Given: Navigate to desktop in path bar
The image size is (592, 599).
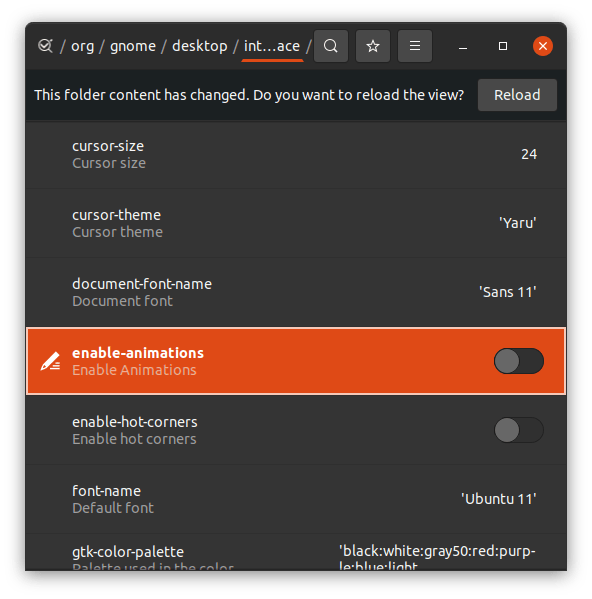Looking at the screenshot, I should 200,46.
